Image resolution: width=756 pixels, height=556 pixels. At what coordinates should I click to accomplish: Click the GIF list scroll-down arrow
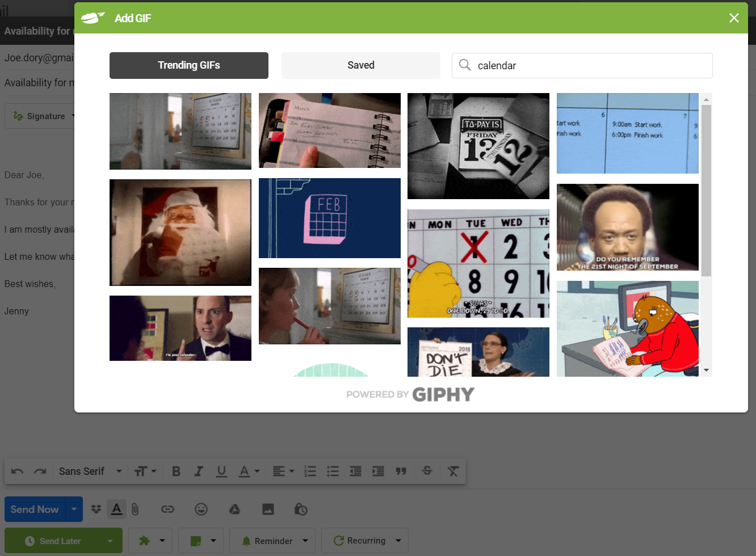706,370
